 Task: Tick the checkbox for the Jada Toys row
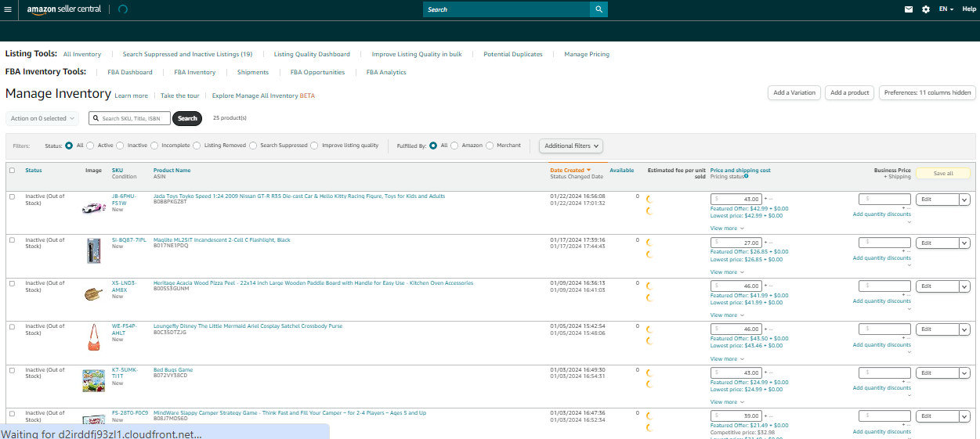[12, 196]
